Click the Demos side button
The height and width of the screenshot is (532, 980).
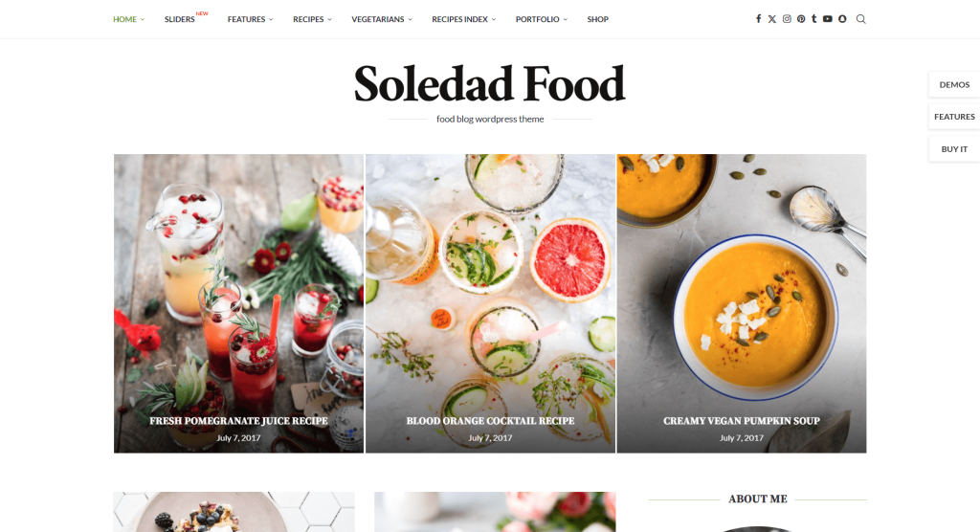pyautogui.click(x=954, y=84)
